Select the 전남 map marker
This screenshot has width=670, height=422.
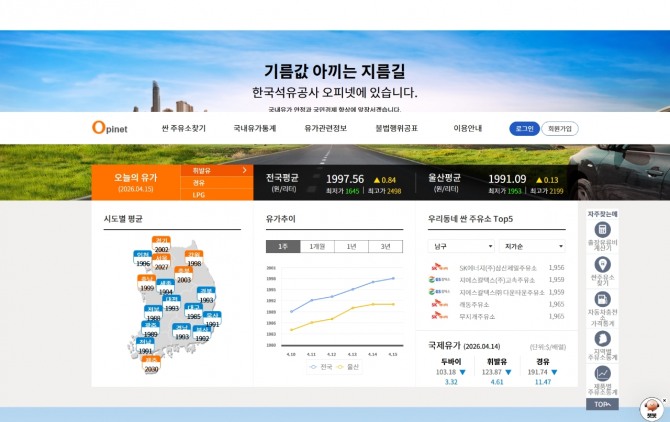click(145, 346)
